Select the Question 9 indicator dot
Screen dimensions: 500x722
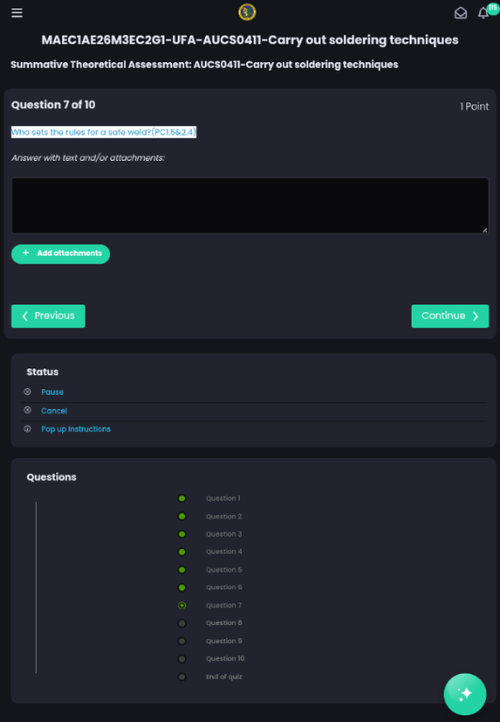[182, 641]
